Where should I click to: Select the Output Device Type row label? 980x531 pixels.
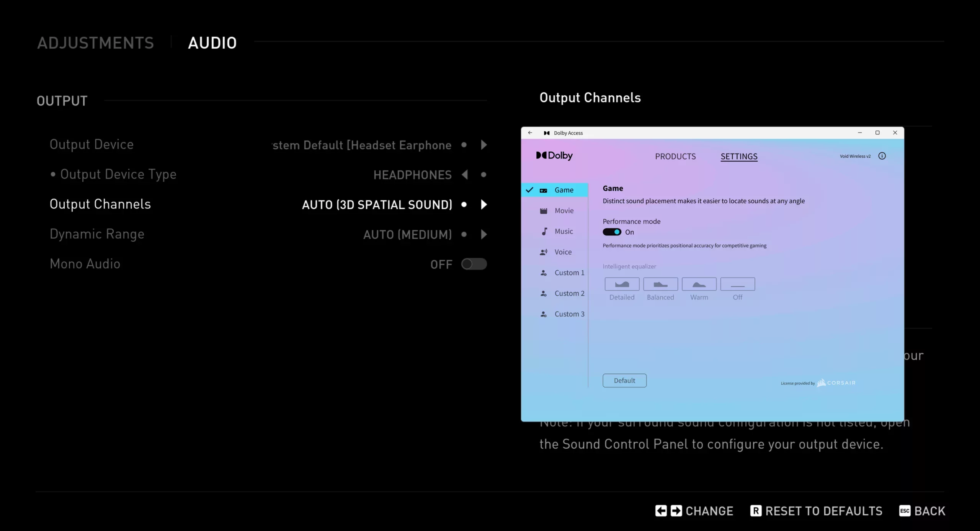click(x=118, y=175)
